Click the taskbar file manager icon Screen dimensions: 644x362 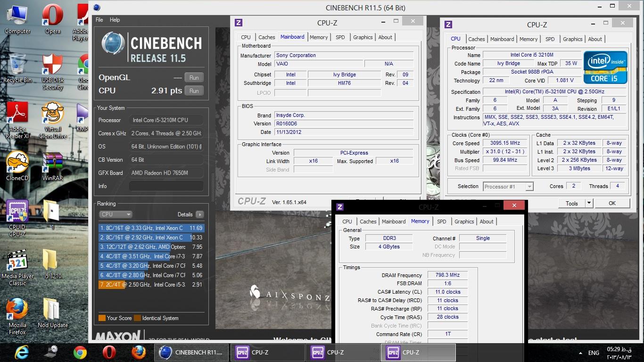click(x=51, y=352)
